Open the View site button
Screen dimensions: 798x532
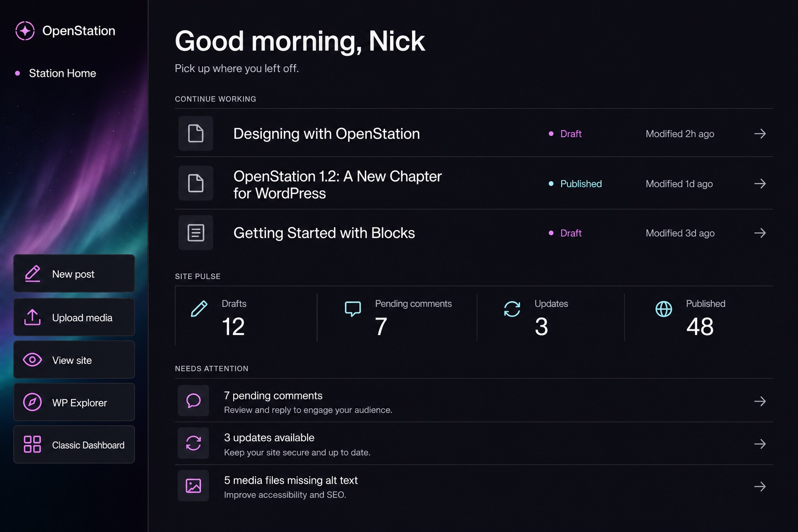pos(74,360)
